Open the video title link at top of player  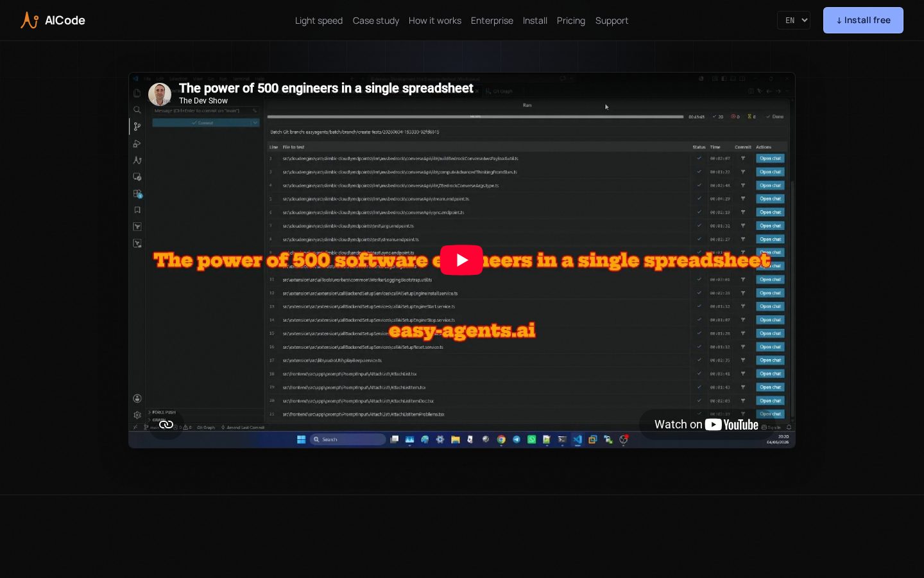326,88
